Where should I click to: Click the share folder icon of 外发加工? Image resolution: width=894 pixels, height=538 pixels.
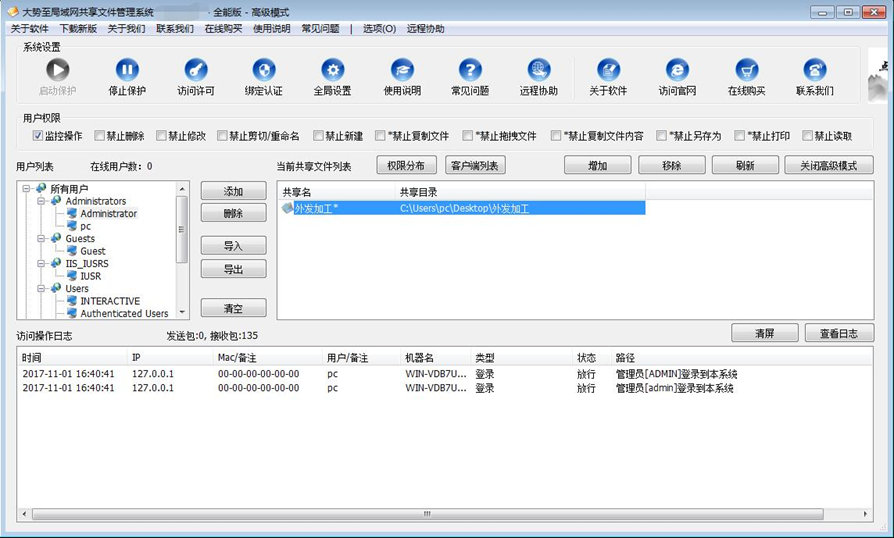tap(287, 208)
